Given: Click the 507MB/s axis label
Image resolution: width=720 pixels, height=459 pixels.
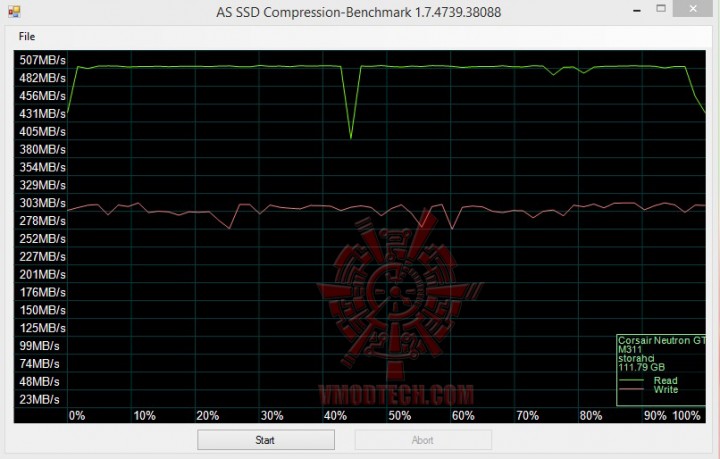Looking at the screenshot, I should point(42,60).
